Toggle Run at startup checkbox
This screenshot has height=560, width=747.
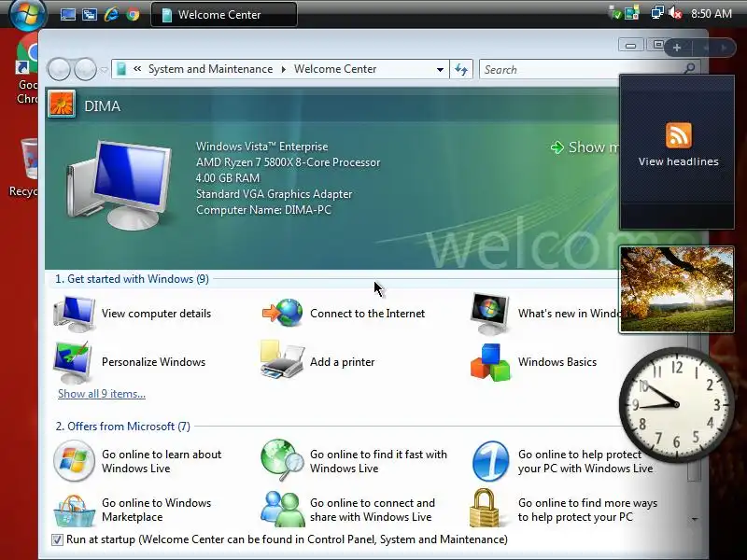coord(57,539)
